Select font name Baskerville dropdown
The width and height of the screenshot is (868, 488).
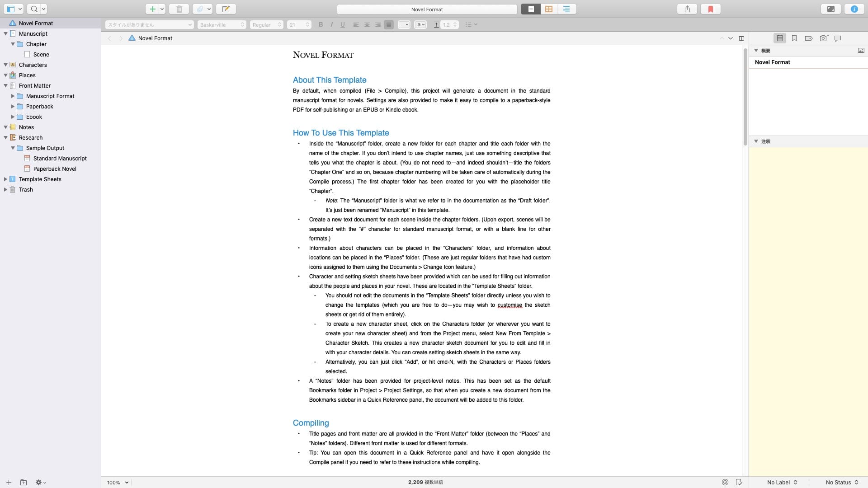[221, 24]
